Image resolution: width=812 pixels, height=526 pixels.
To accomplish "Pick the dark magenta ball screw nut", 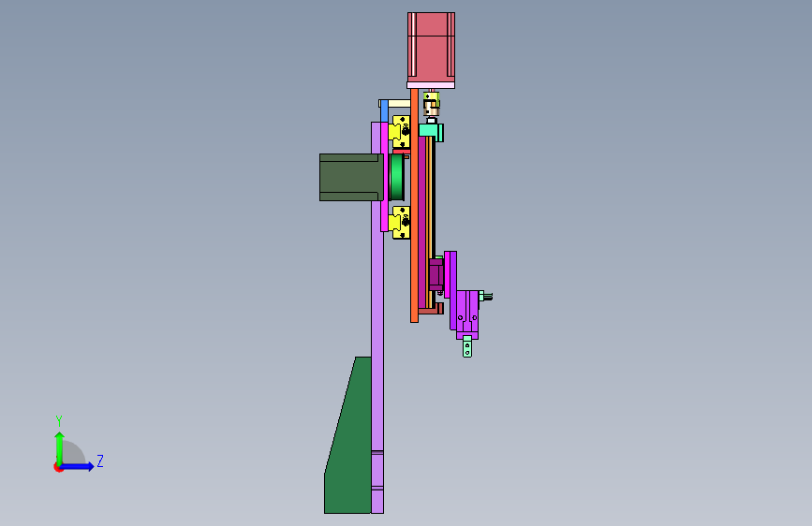I will coord(436,275).
